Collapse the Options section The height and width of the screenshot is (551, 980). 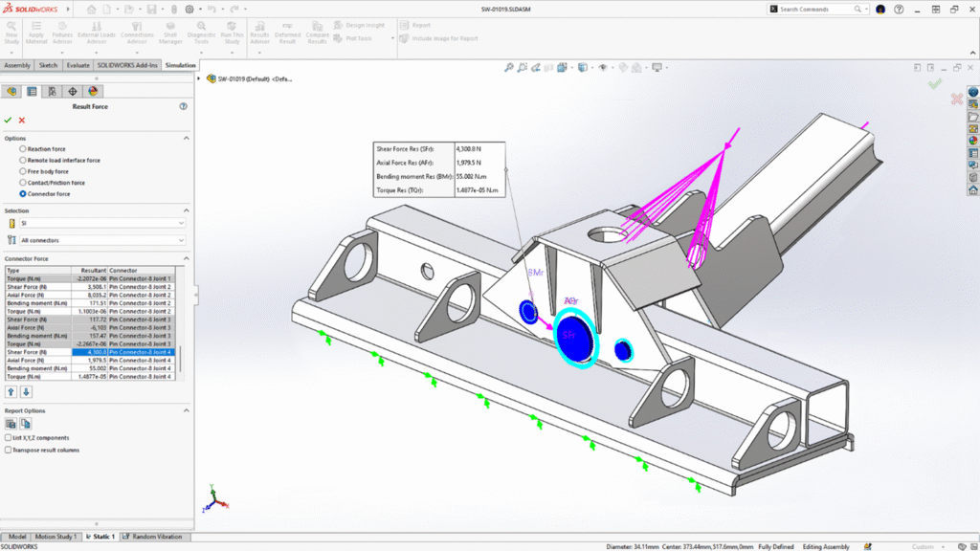tap(185, 138)
